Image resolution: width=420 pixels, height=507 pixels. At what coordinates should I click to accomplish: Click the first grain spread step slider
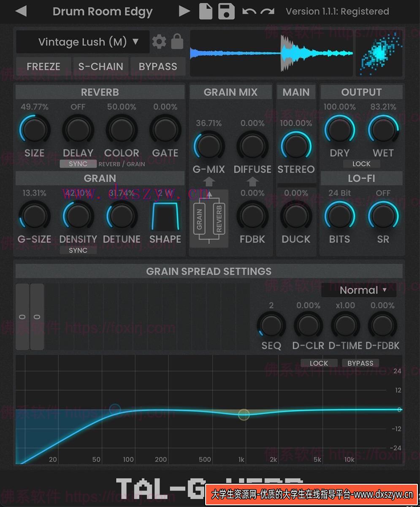(22, 316)
